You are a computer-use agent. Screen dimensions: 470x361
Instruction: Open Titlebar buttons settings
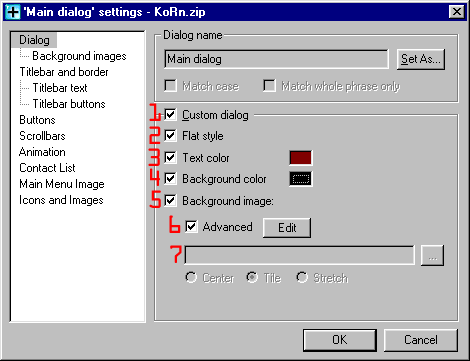[x=69, y=104]
